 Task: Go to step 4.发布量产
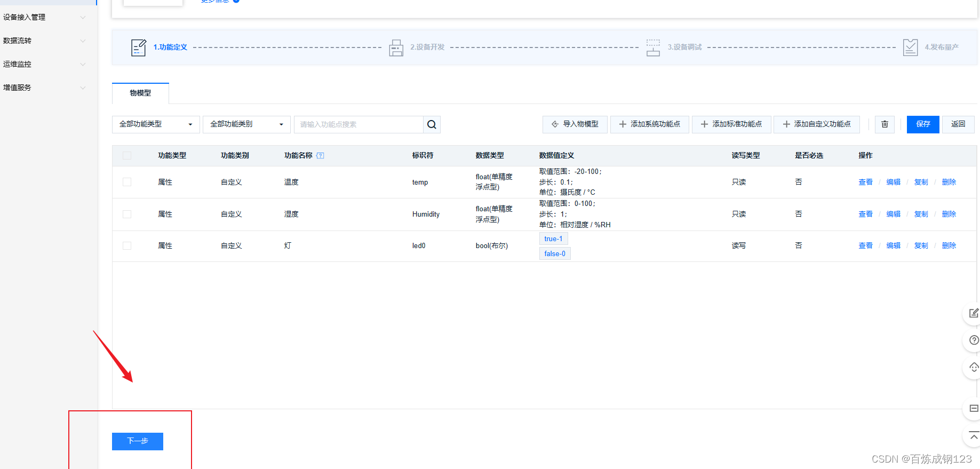point(942,47)
